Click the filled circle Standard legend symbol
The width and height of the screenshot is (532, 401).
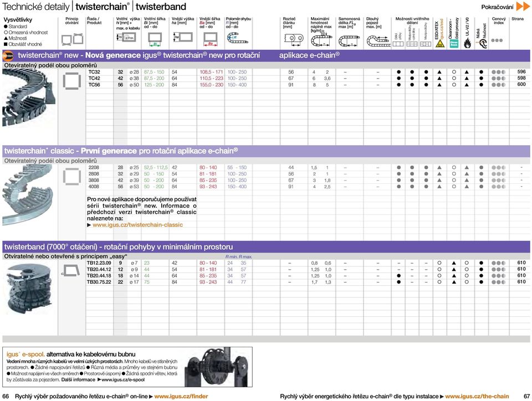click(x=6, y=27)
